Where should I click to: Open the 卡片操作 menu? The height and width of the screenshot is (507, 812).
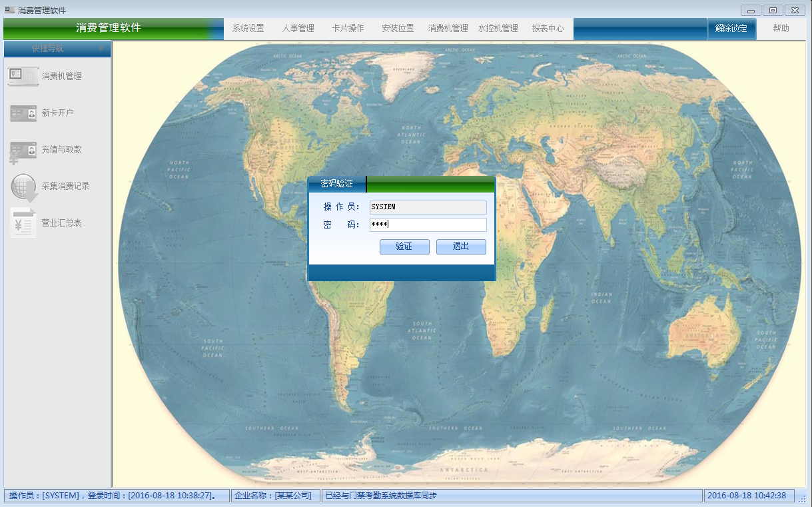(x=348, y=29)
